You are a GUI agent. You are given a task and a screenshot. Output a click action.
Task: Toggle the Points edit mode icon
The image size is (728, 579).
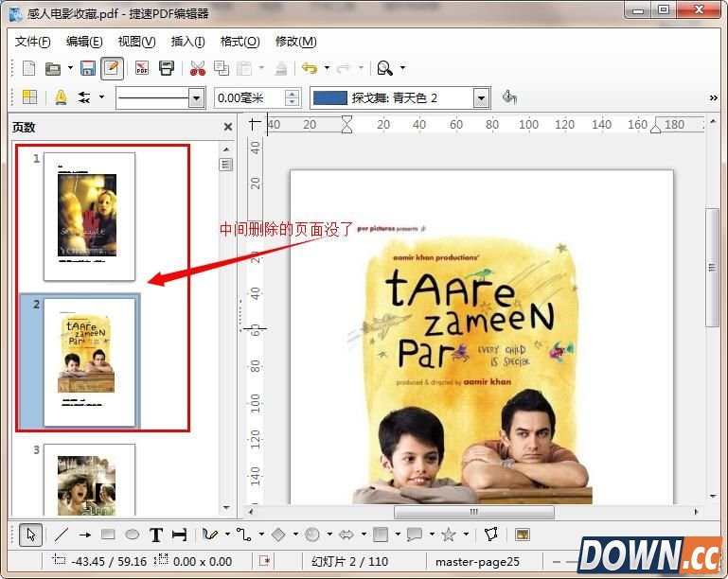tap(490, 535)
